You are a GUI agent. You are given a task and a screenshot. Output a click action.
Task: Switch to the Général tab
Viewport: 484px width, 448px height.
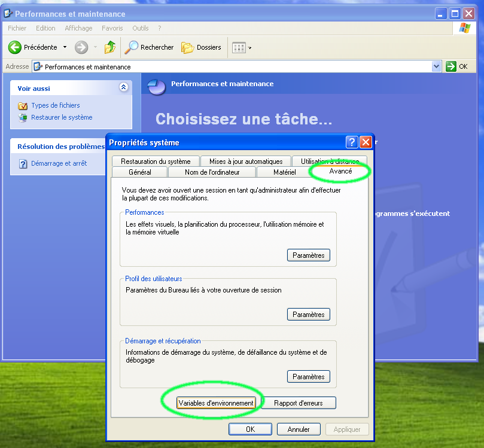pos(139,172)
